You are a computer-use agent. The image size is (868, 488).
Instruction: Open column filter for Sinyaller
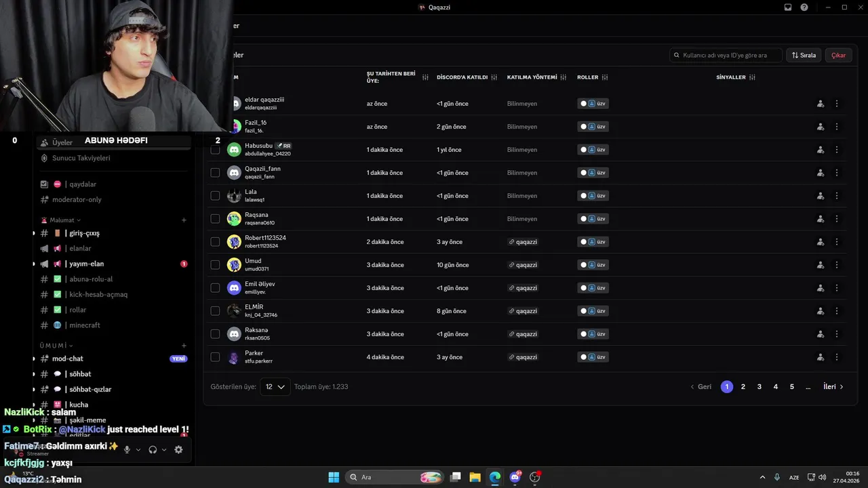752,77
